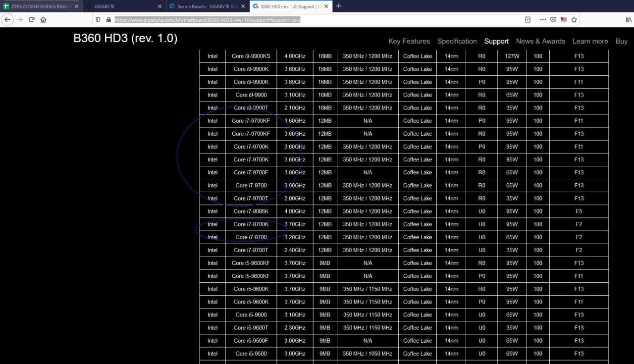Open the Specification page link
Screen dimensions: 634x364
[x=457, y=41]
